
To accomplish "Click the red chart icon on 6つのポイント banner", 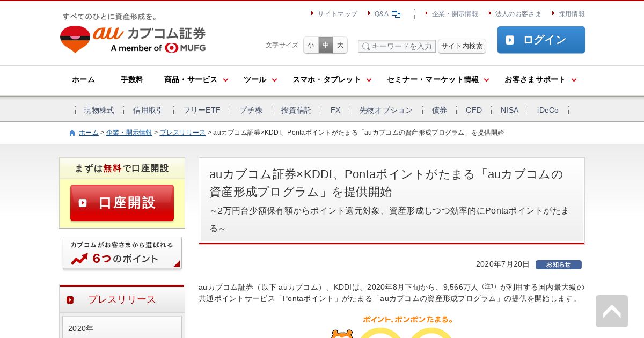I will tap(79, 259).
